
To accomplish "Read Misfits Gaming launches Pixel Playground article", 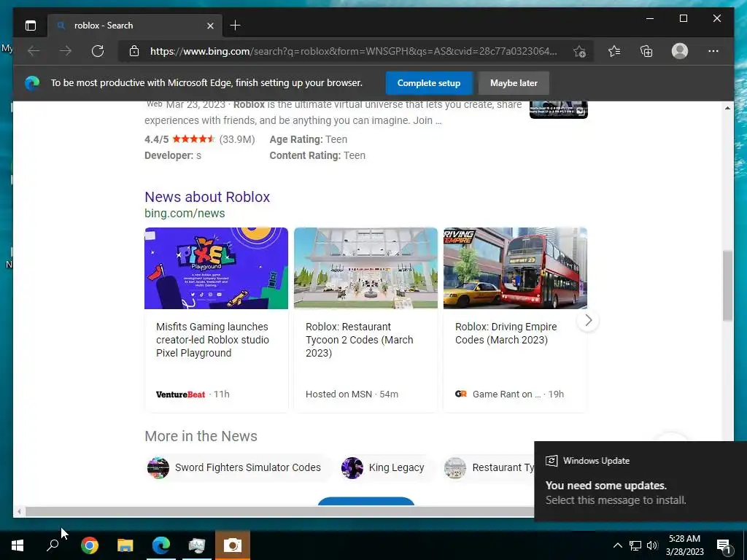I will pos(212,340).
